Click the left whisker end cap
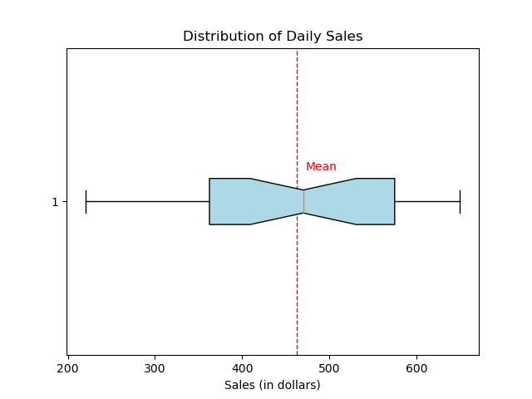532x399 pixels. pos(86,201)
